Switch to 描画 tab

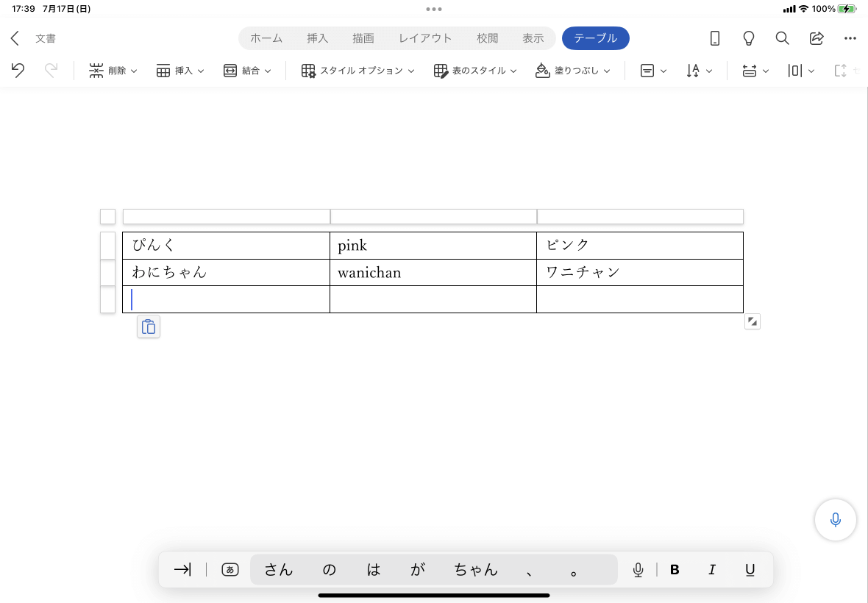[x=363, y=38]
